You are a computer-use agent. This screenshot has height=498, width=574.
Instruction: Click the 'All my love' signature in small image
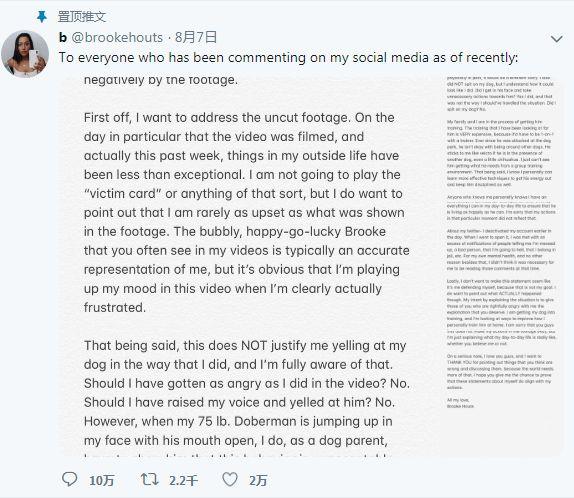[x=460, y=403]
